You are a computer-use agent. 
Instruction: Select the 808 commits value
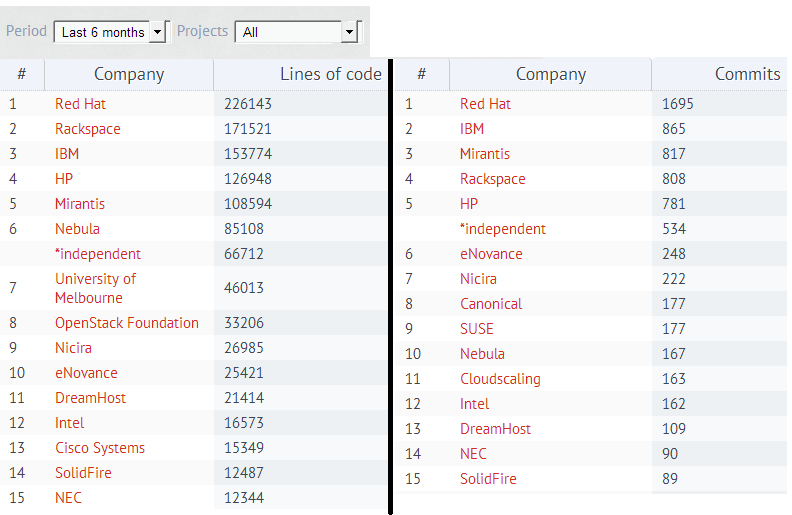tap(674, 179)
